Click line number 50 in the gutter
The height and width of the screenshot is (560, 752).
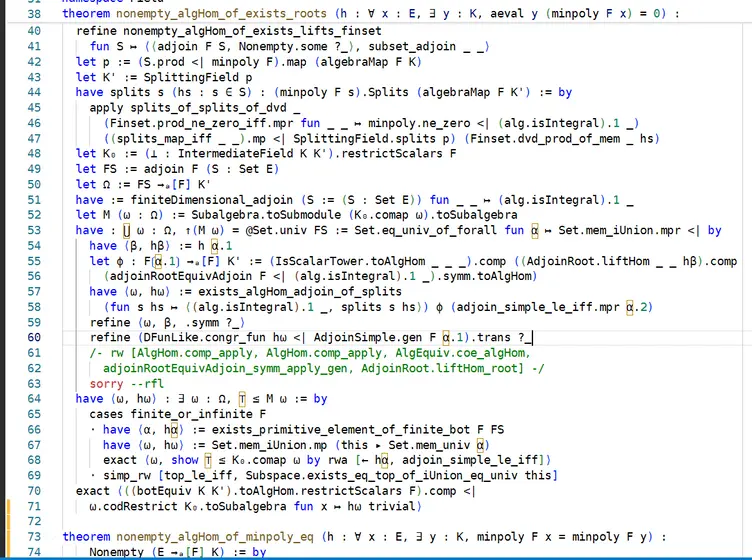point(34,185)
